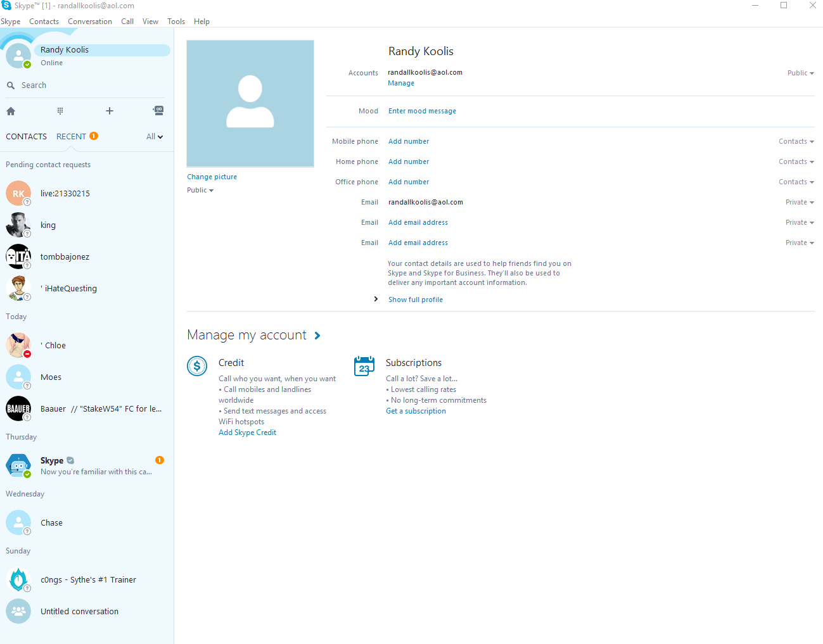Open the bots discovery icon
The width and height of the screenshot is (823, 644).
(x=158, y=111)
